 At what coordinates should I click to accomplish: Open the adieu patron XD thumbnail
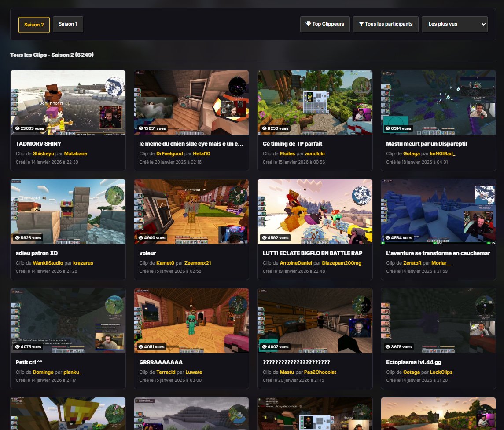click(68, 211)
